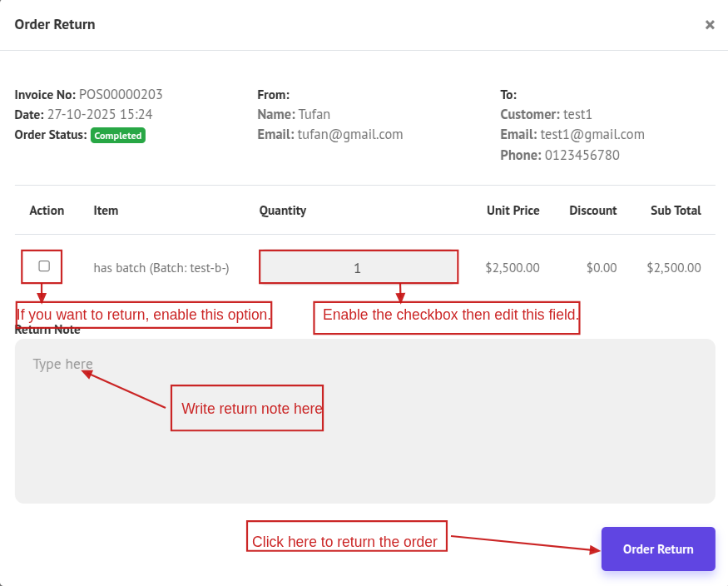
Task: Click the Item column header
Action: [106, 211]
